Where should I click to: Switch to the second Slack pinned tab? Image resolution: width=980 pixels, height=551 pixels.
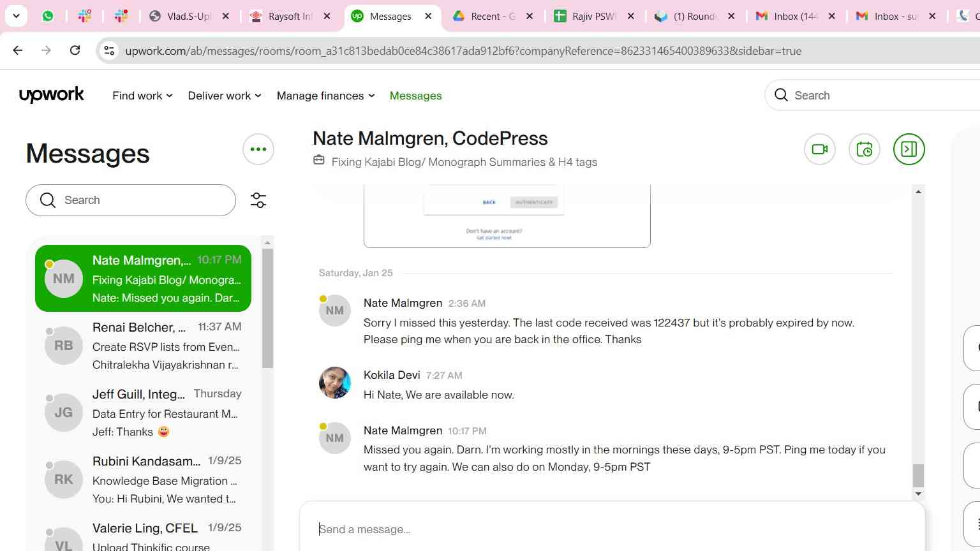tap(121, 16)
